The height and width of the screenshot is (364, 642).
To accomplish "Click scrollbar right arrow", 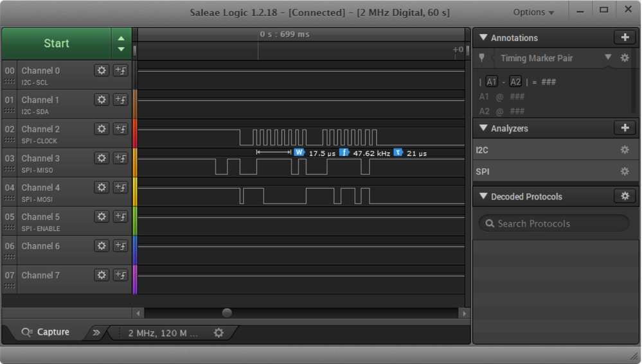I will [x=464, y=313].
